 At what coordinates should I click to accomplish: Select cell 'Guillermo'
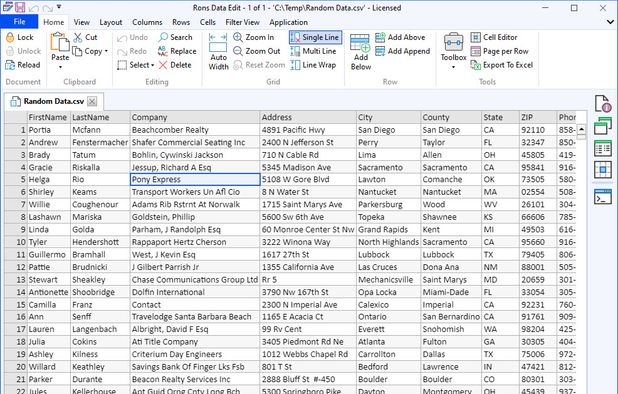48,255
